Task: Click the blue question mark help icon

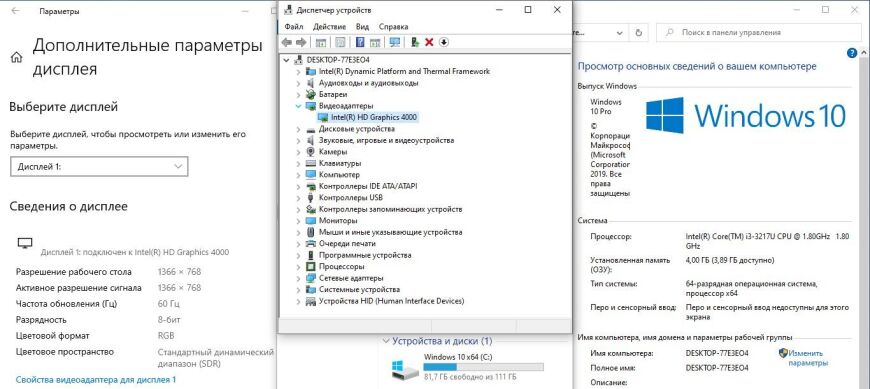Action: click(360, 43)
